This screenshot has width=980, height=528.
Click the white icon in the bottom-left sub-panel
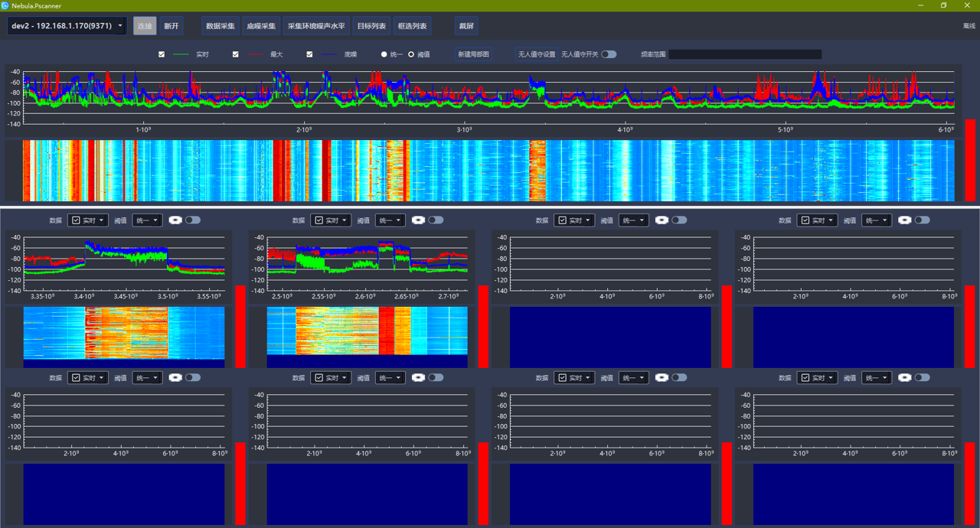(175, 378)
